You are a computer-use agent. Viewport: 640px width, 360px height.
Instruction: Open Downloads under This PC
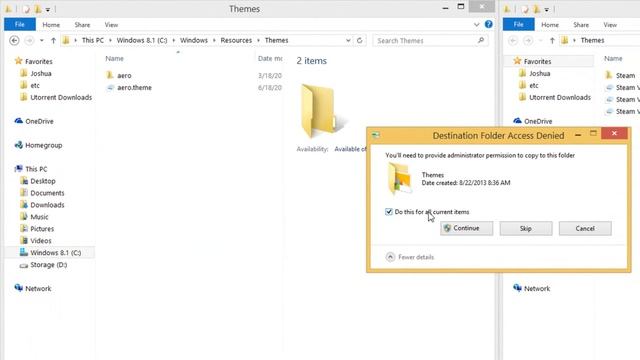47,205
